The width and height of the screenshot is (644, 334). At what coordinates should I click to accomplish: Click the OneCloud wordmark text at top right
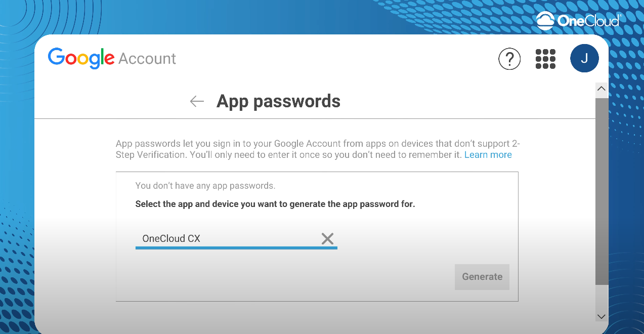pyautogui.click(x=588, y=21)
